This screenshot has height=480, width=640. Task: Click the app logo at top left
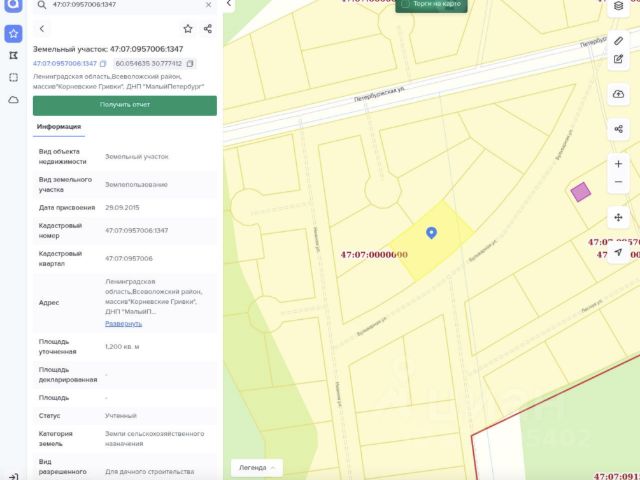click(13, 5)
